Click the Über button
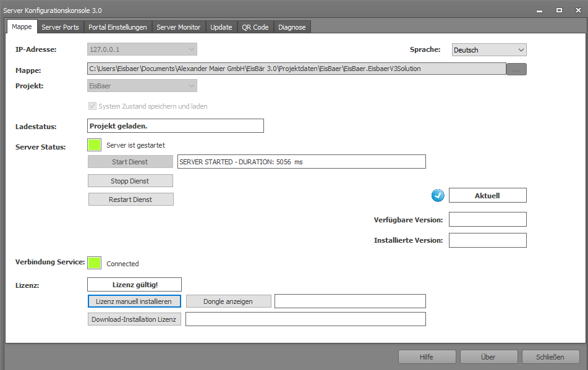The image size is (588, 370). (x=488, y=357)
